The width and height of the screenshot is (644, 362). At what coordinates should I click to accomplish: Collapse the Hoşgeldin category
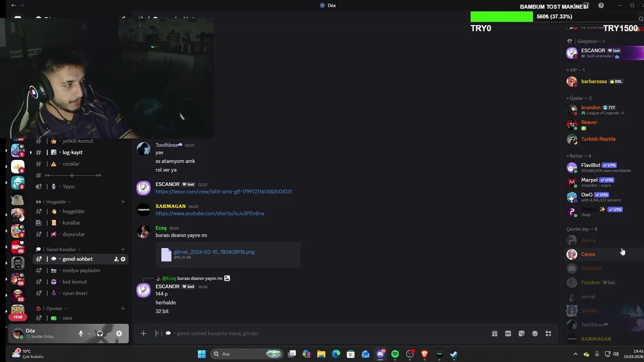point(58,202)
